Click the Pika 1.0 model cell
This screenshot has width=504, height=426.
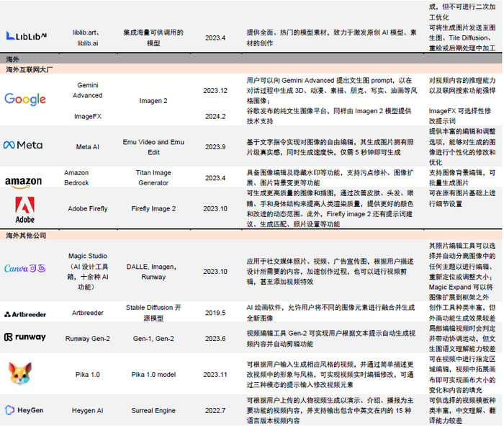click(153, 375)
